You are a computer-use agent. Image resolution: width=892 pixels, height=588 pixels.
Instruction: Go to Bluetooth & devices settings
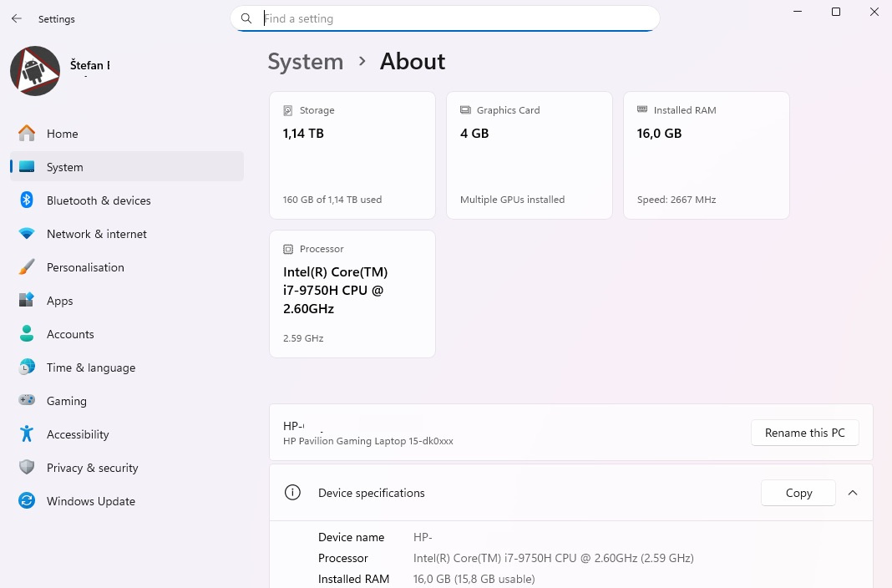click(x=127, y=200)
